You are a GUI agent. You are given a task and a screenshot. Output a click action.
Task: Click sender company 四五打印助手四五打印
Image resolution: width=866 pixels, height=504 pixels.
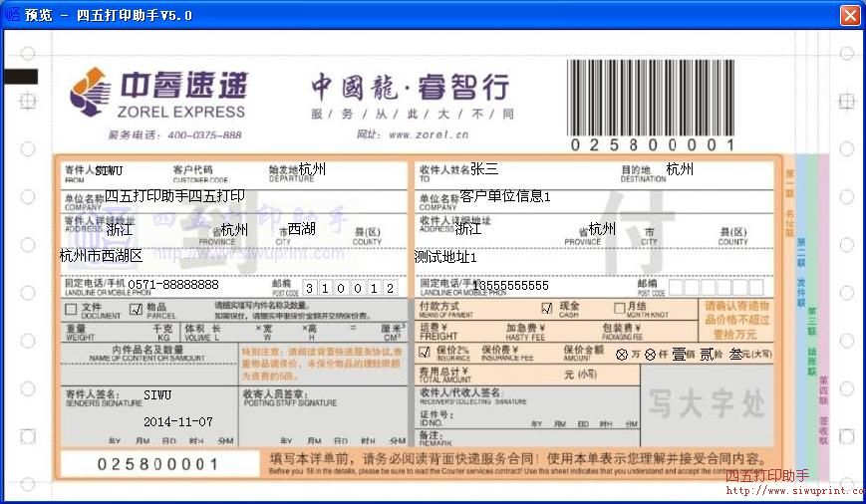point(174,196)
